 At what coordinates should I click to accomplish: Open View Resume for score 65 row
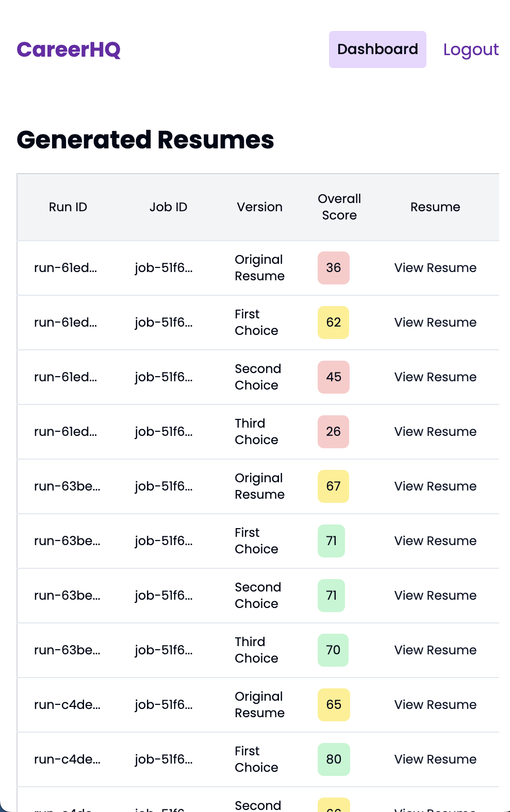[x=435, y=705]
